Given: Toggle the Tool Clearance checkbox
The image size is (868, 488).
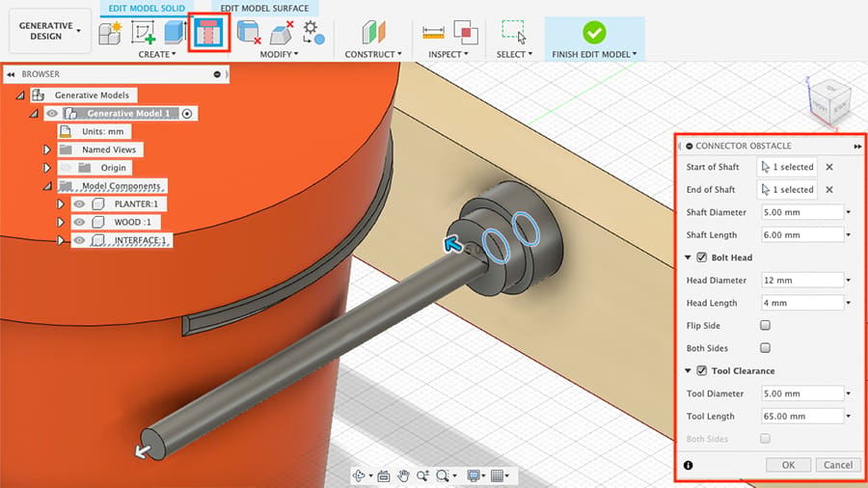Looking at the screenshot, I should 701,370.
